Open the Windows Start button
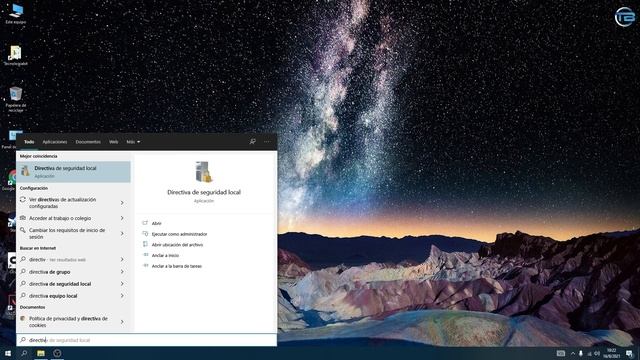Viewport: 640px width, 360px height. click(x=7, y=353)
